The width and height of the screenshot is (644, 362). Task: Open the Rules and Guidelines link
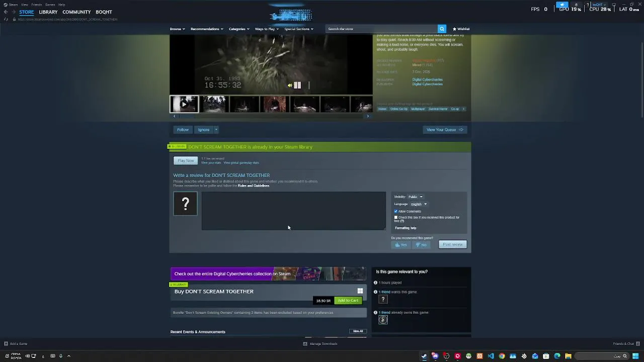point(254,186)
